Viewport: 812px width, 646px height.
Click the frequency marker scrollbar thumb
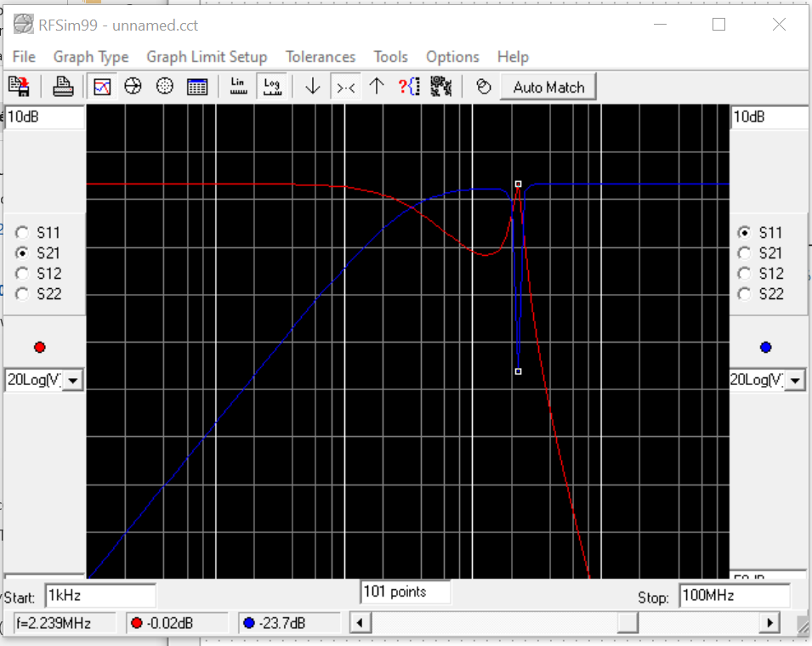[x=627, y=623]
